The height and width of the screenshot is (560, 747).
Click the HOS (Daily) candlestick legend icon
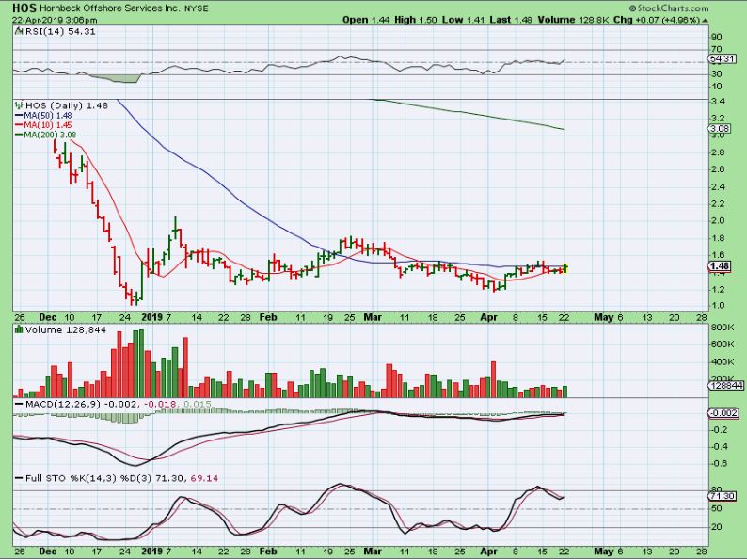(19, 104)
